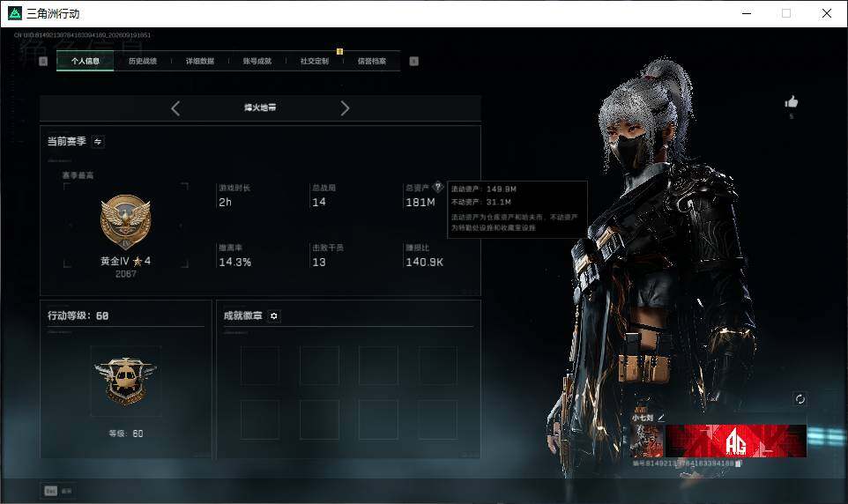Click the 行动等级: 60 heading
The image size is (848, 504).
click(78, 315)
